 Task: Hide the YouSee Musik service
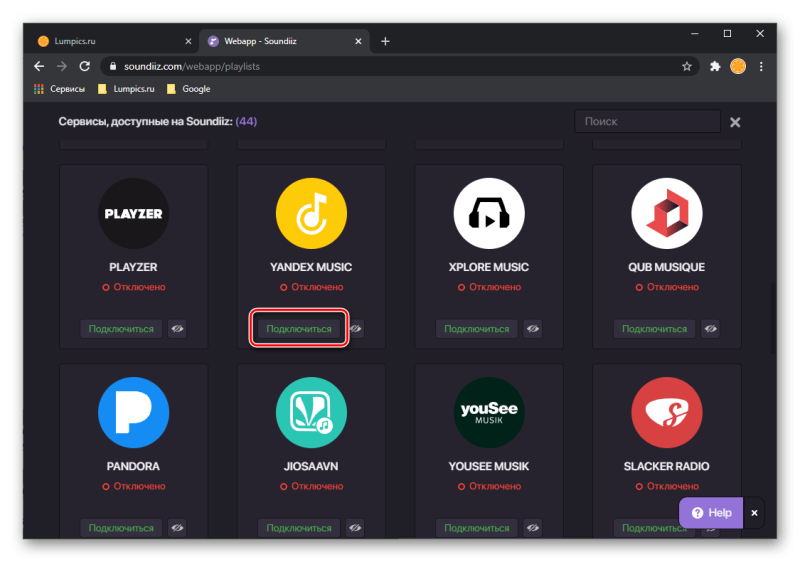pyautogui.click(x=533, y=528)
